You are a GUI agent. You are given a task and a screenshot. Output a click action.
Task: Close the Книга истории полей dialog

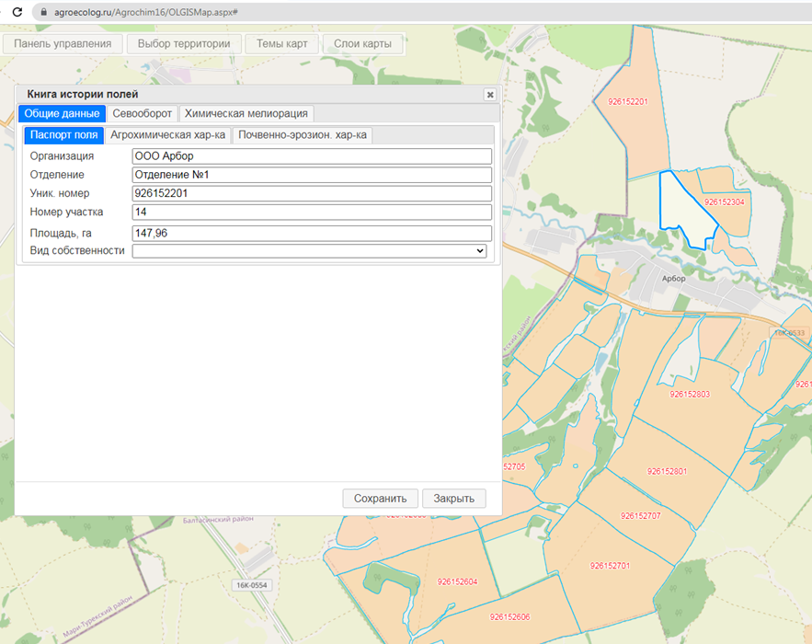point(489,94)
